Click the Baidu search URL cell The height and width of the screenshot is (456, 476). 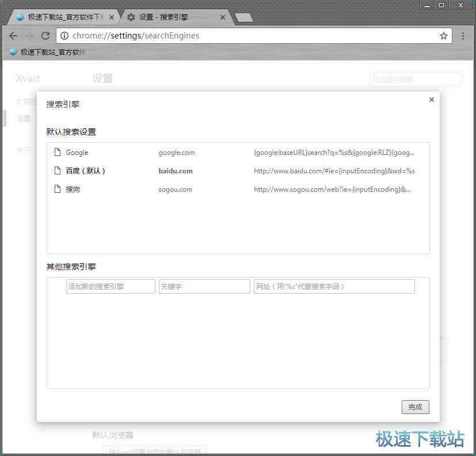point(334,171)
